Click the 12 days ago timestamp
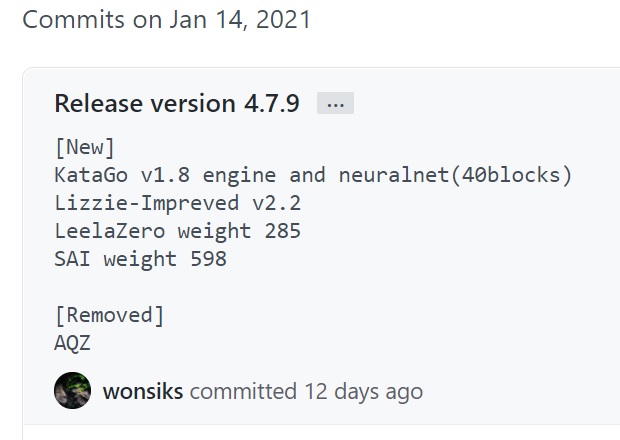 pyautogui.click(x=363, y=391)
